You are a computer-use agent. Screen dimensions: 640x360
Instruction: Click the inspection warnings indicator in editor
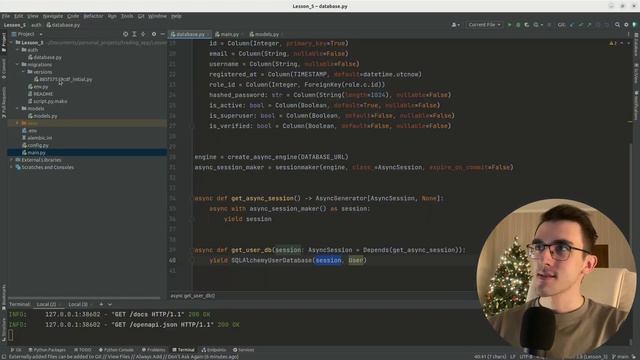[x=613, y=43]
